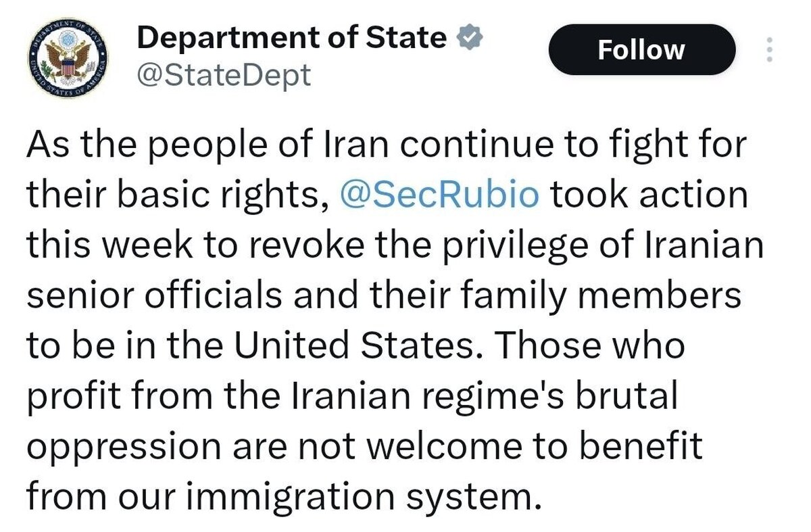Click the line 'oppression are not welcome to benefit'
The image size is (811, 532).
[x=365, y=446]
